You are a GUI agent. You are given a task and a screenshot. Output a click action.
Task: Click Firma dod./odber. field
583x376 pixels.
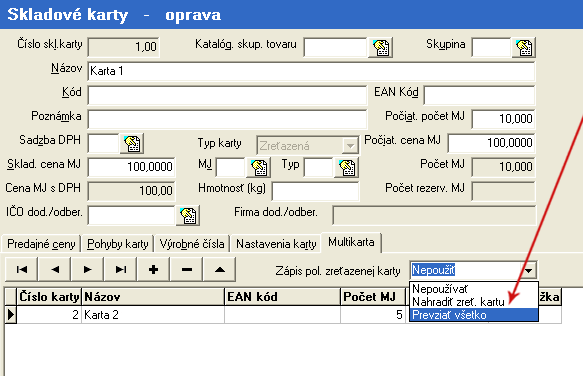click(434, 215)
